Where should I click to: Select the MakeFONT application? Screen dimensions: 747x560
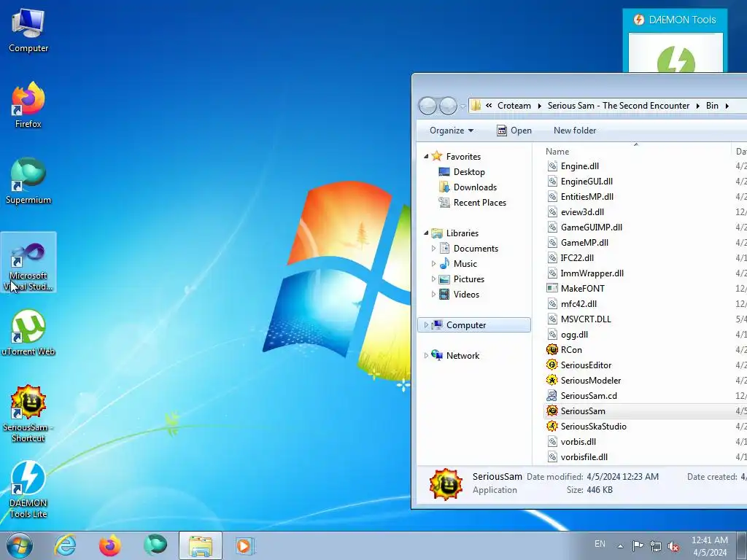(582, 289)
